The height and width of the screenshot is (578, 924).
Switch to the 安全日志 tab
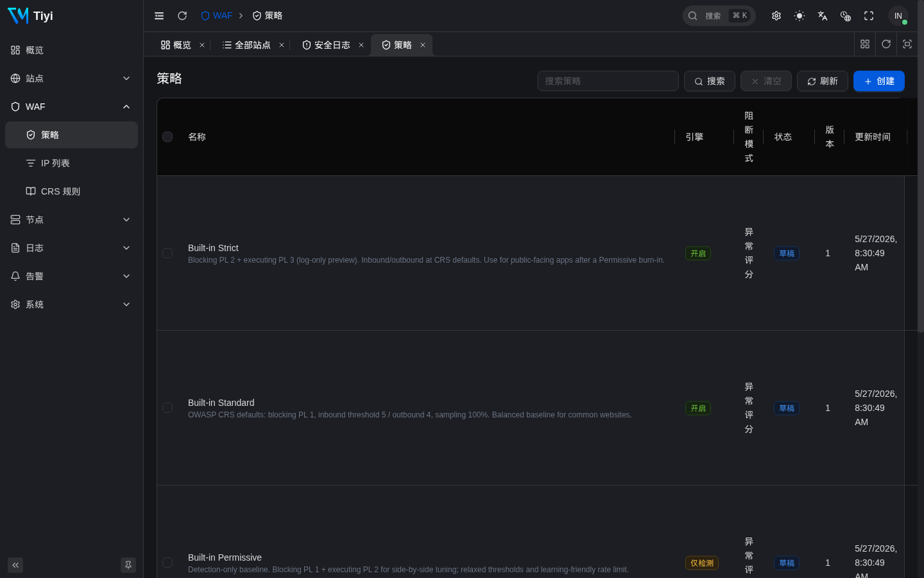coord(326,45)
